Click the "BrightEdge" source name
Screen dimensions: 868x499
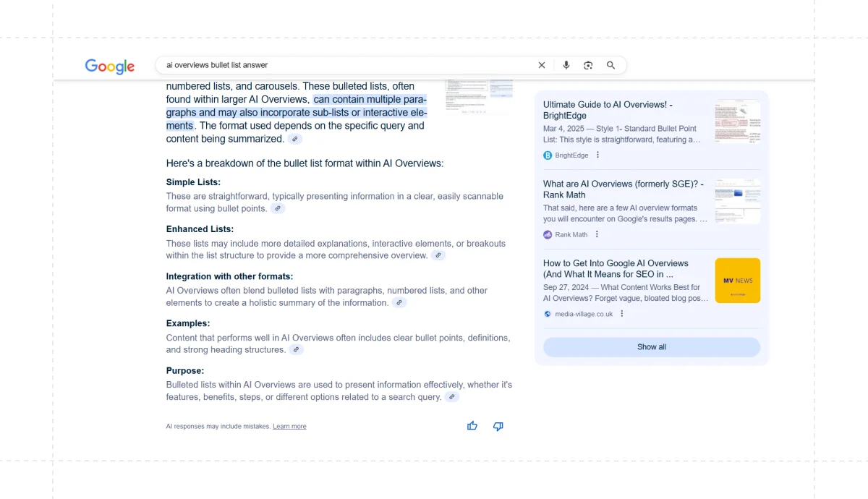click(571, 155)
